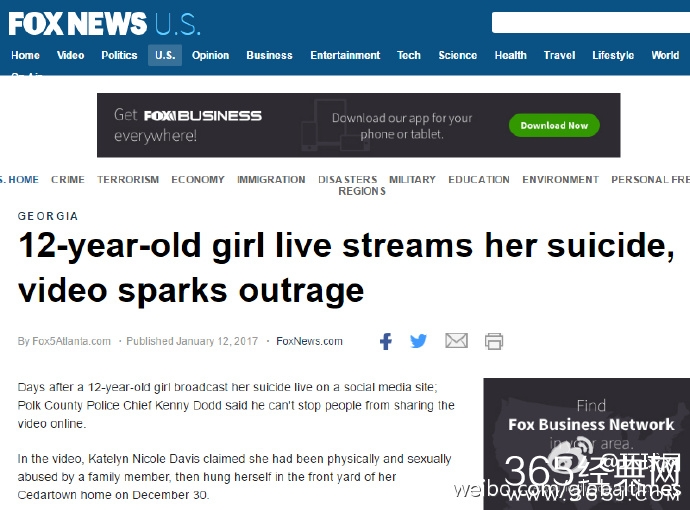Click the Fox News U.S. logo

104,24
